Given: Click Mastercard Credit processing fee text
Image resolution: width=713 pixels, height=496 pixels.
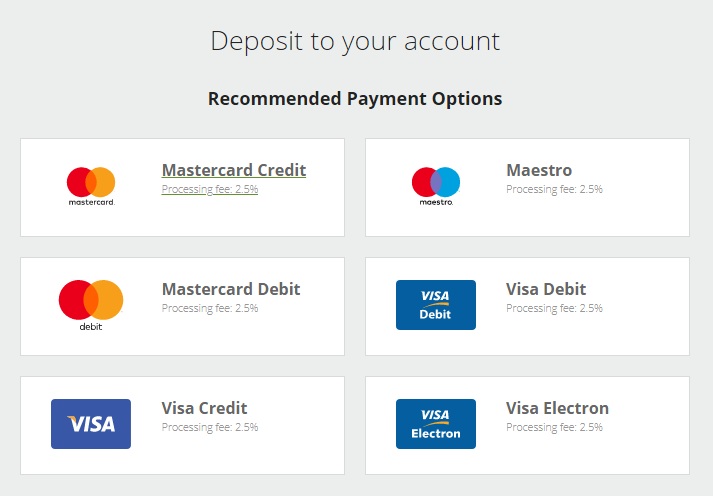Looking at the screenshot, I should pyautogui.click(x=210, y=189).
